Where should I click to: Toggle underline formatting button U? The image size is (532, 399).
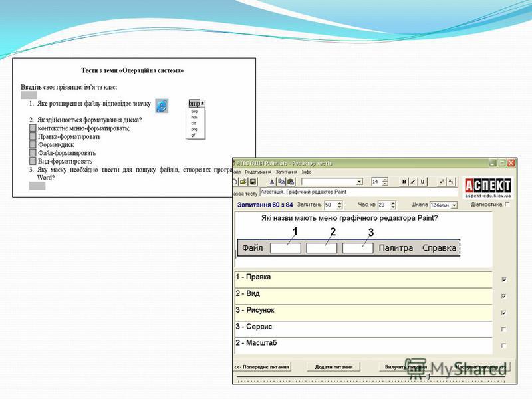point(422,182)
